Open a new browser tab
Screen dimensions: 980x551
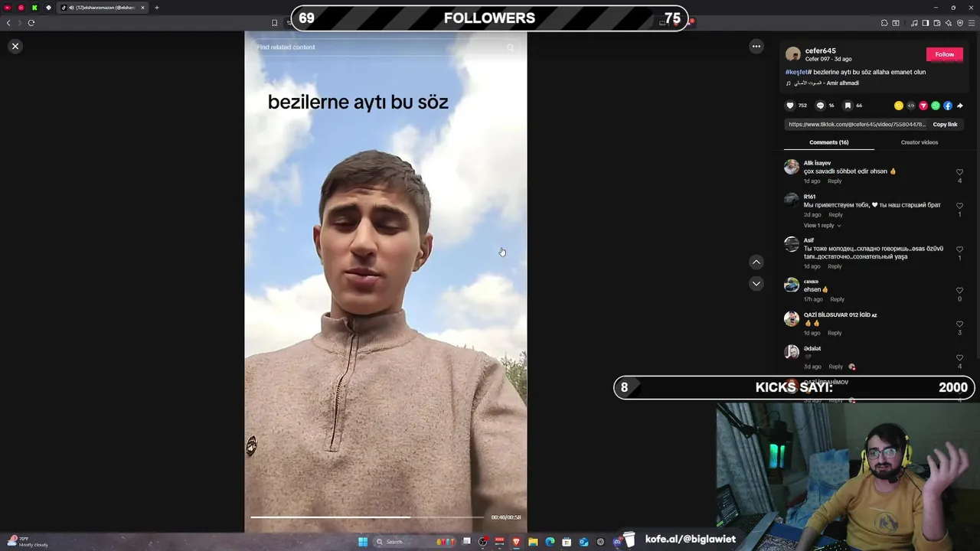point(156,8)
